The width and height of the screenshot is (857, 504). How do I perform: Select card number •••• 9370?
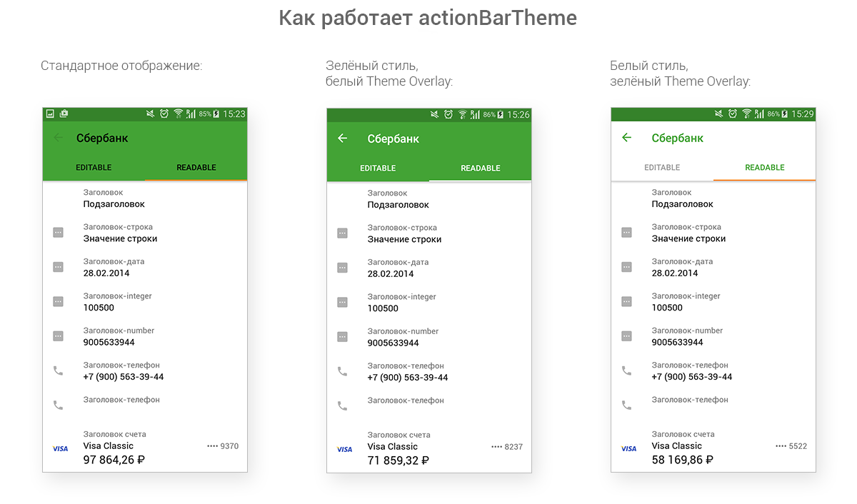(x=223, y=446)
